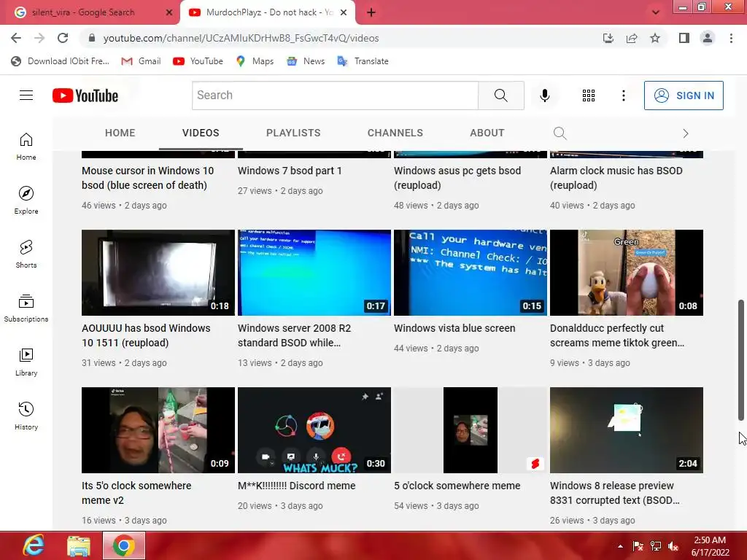This screenshot has width=747, height=560.
Task: Open 'Mouse cursor in Windows 10 bsod' title
Action: point(147,178)
